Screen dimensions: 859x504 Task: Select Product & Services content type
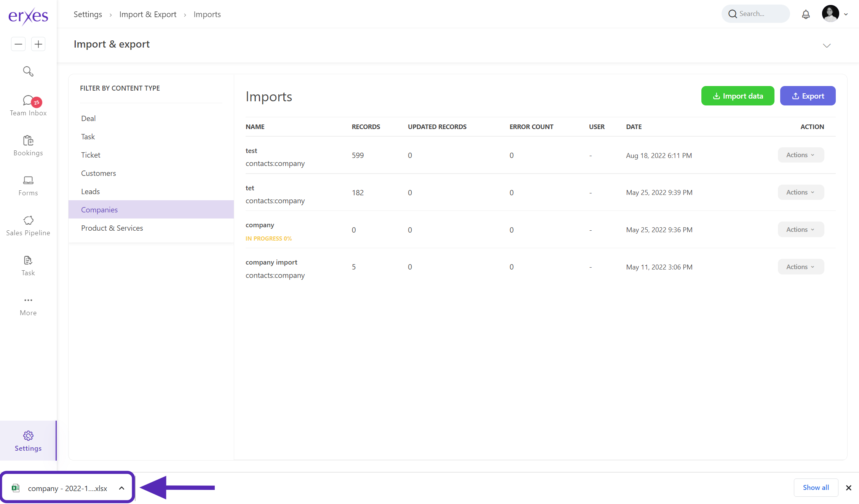112,228
